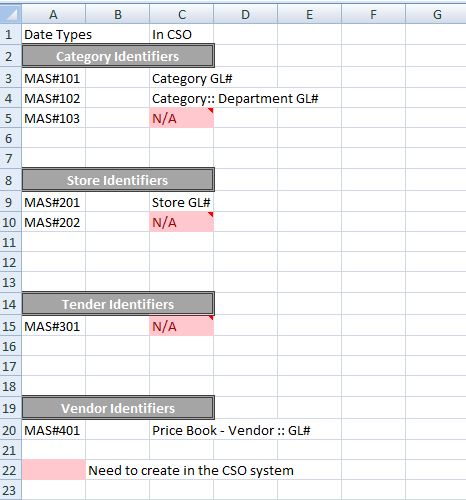The width and height of the screenshot is (466, 500).
Task: Select column A header
Action: pyautogui.click(x=53, y=14)
